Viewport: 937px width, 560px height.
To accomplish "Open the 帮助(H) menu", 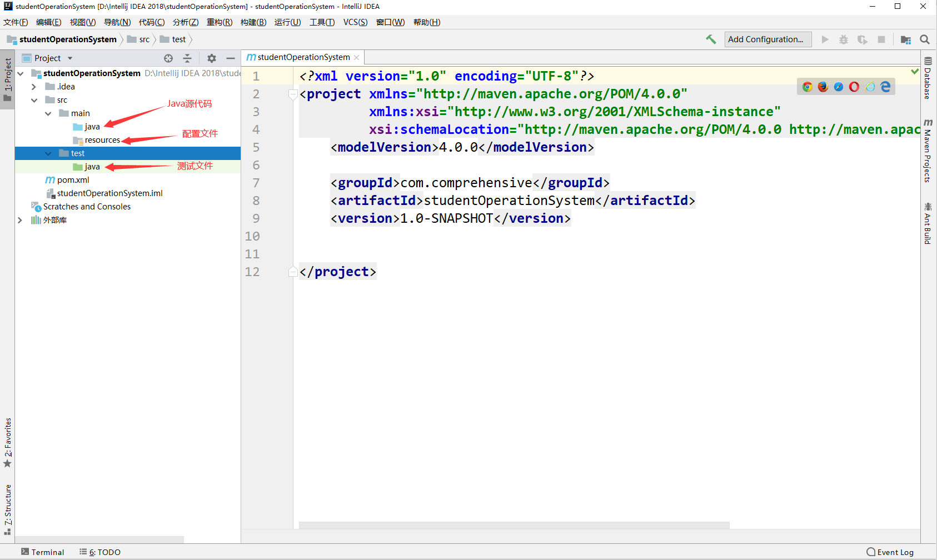I will [x=427, y=22].
